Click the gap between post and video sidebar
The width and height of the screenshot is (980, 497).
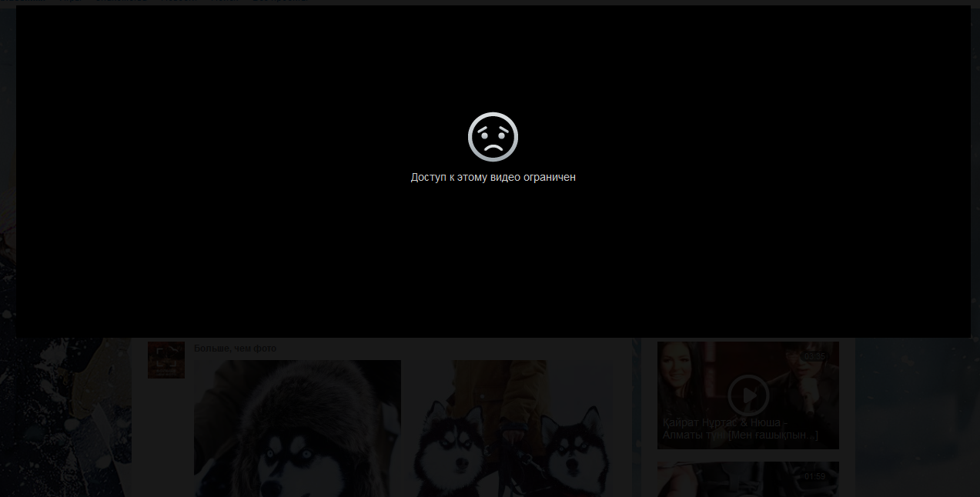pos(637,415)
